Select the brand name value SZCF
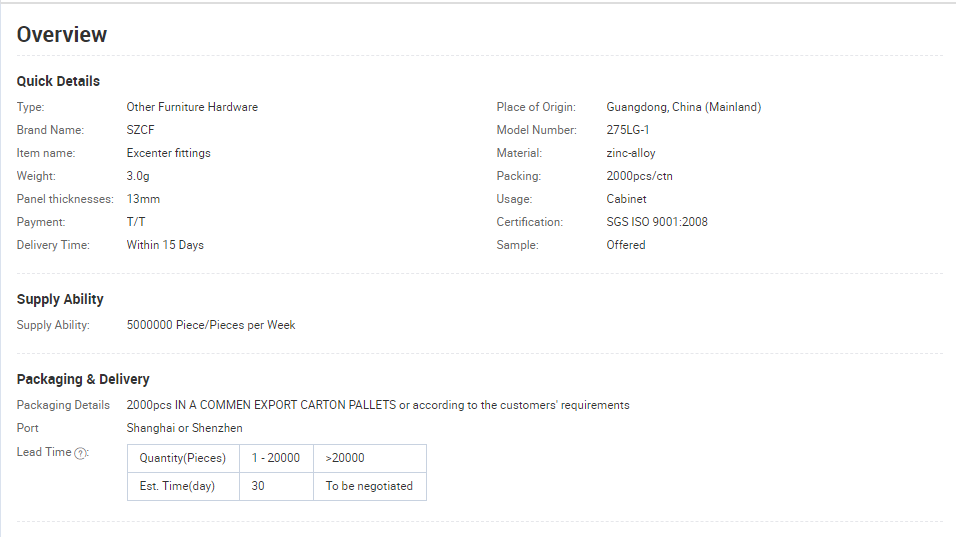Viewport: 956px width, 537px height. point(140,130)
